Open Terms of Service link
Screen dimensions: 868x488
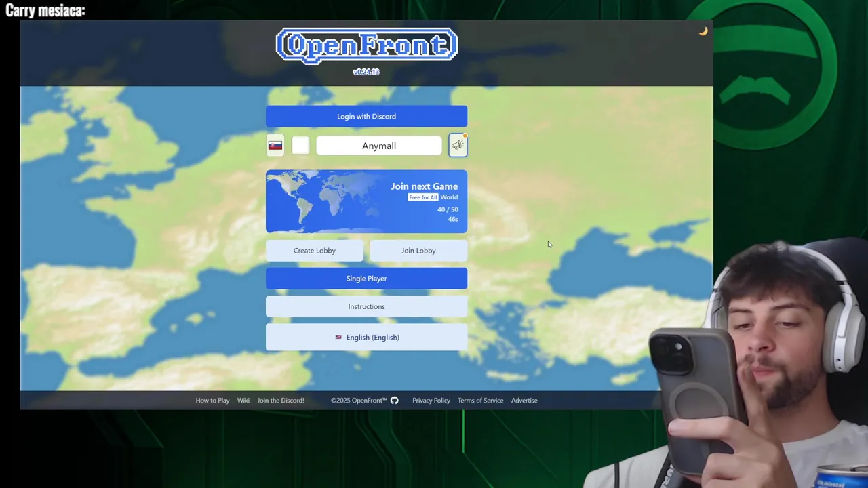[480, 401]
